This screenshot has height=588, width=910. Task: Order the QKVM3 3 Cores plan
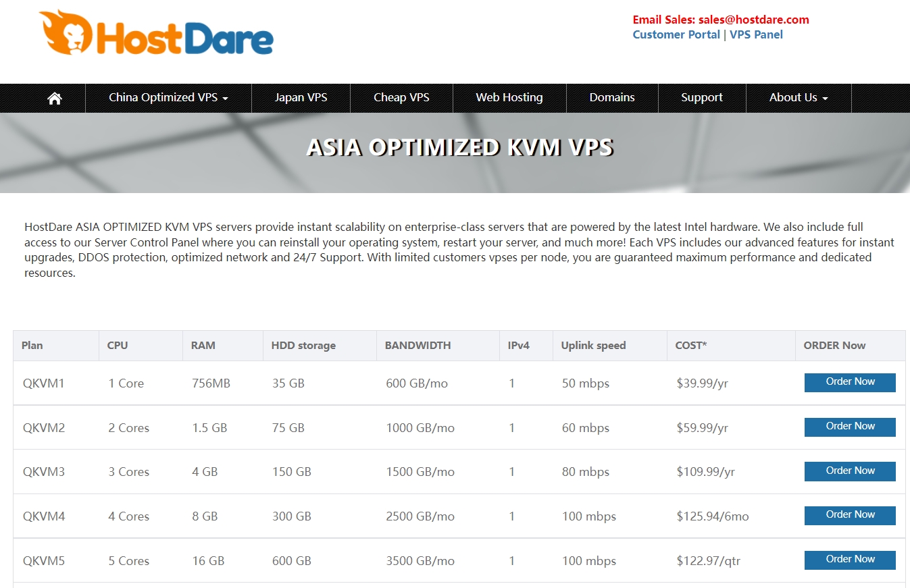point(849,471)
